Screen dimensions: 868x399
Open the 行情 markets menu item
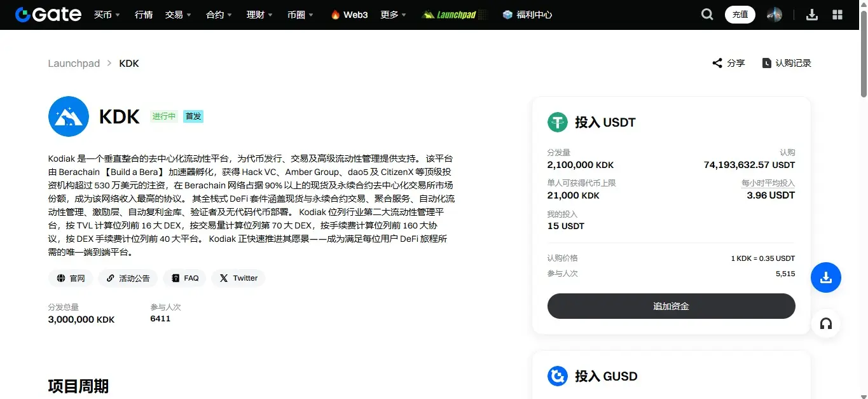tap(144, 14)
